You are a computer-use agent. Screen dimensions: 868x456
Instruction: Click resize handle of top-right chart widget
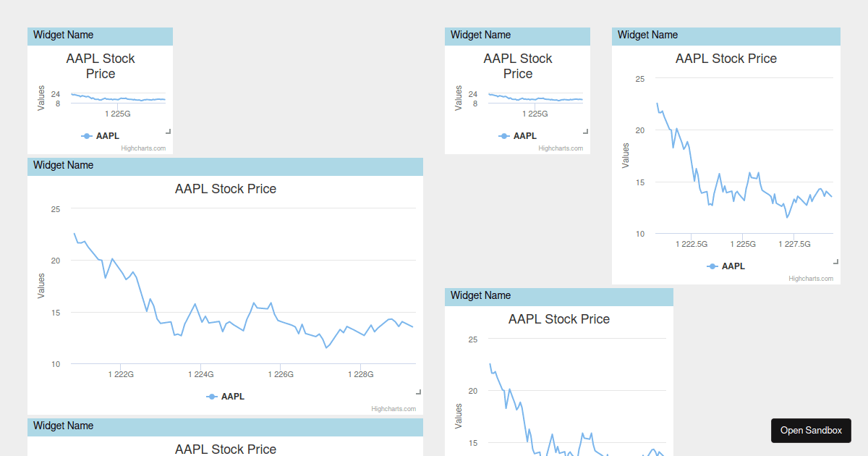click(836, 262)
